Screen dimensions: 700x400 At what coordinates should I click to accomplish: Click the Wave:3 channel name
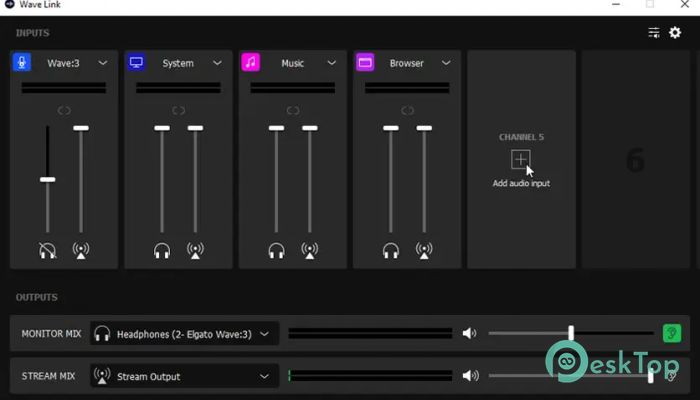(x=63, y=63)
